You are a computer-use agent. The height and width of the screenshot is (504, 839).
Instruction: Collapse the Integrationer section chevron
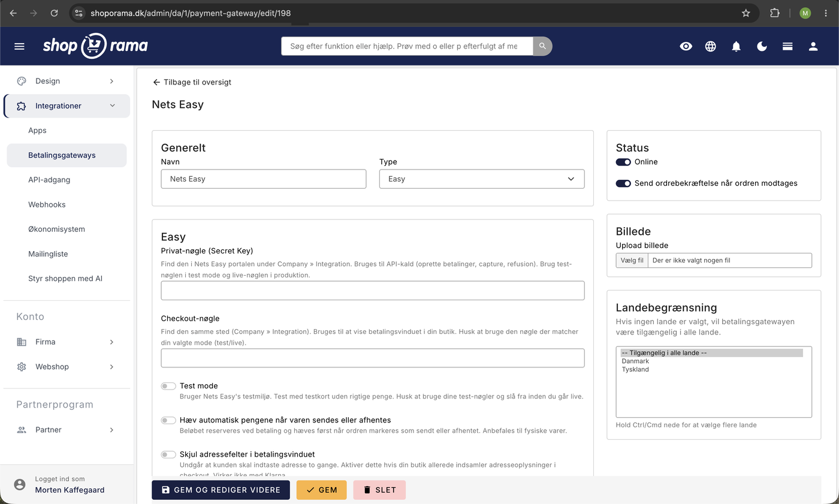(x=112, y=106)
